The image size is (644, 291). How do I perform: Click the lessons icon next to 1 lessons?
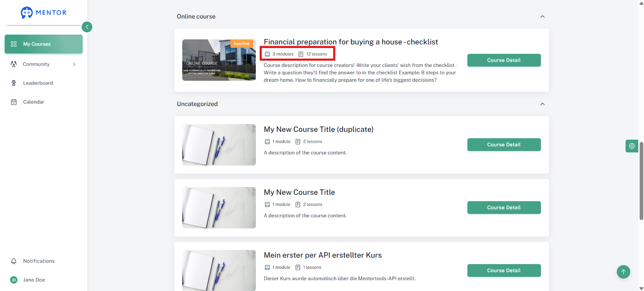coord(298,267)
